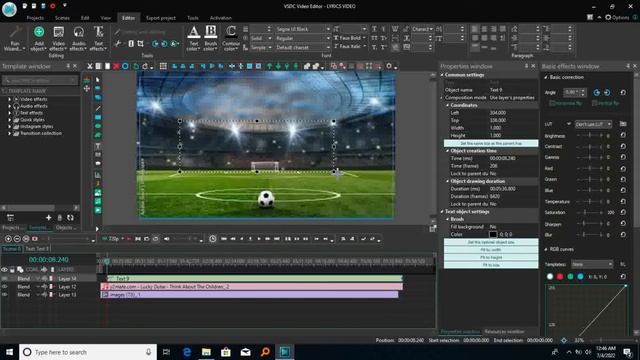This screenshot has height=360, width=640.
Task: Focus the Windows Type here to search box
Action: click(x=88, y=352)
